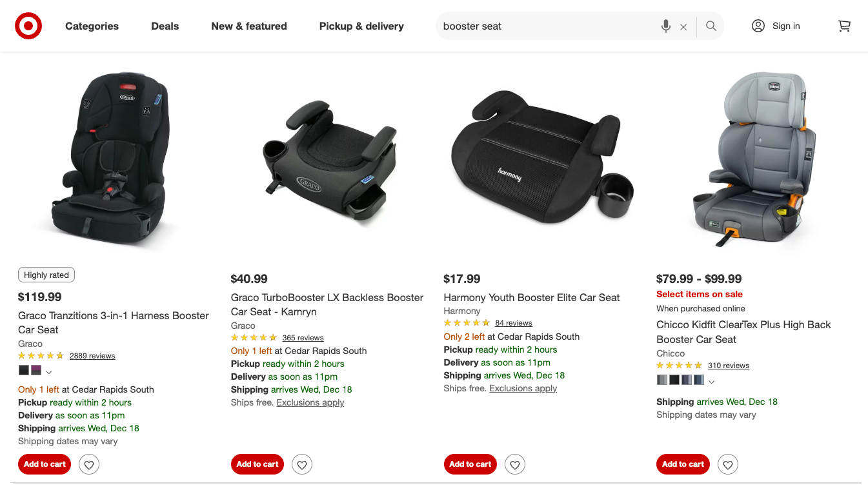
Task: Click the magnifying glass search icon
Action: point(711,26)
